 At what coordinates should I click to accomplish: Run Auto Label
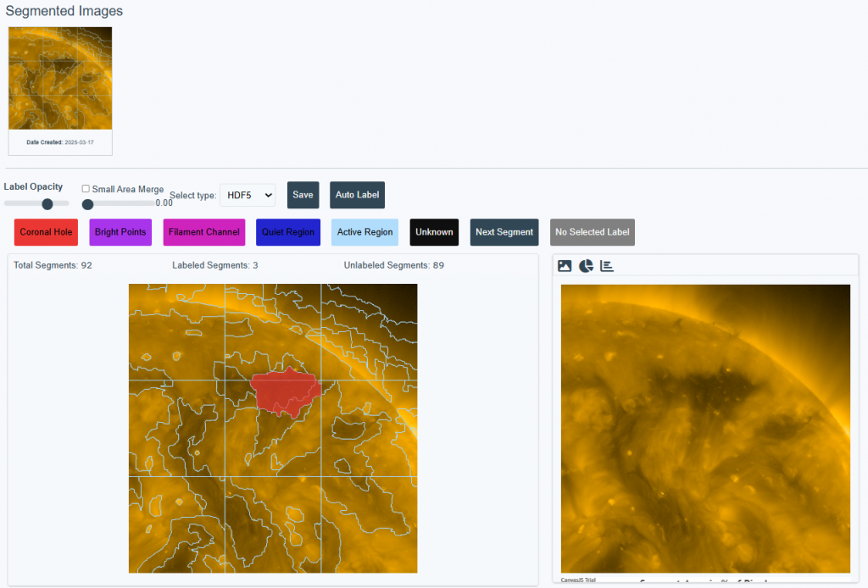click(357, 195)
